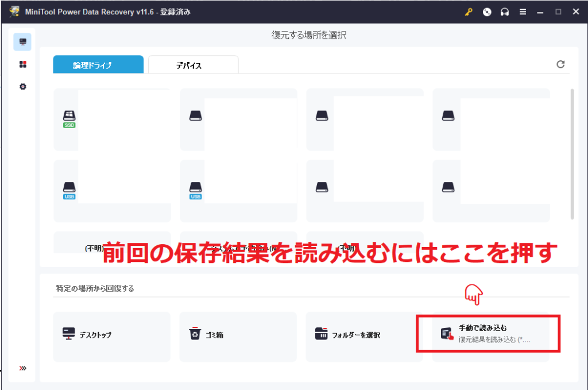Select the SSD Windows system drive card
The width and height of the screenshot is (588, 390).
[x=112, y=119]
